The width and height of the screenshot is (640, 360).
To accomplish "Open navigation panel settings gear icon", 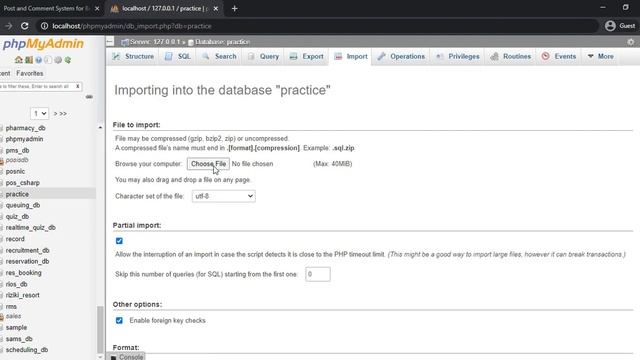I will click(x=58, y=60).
